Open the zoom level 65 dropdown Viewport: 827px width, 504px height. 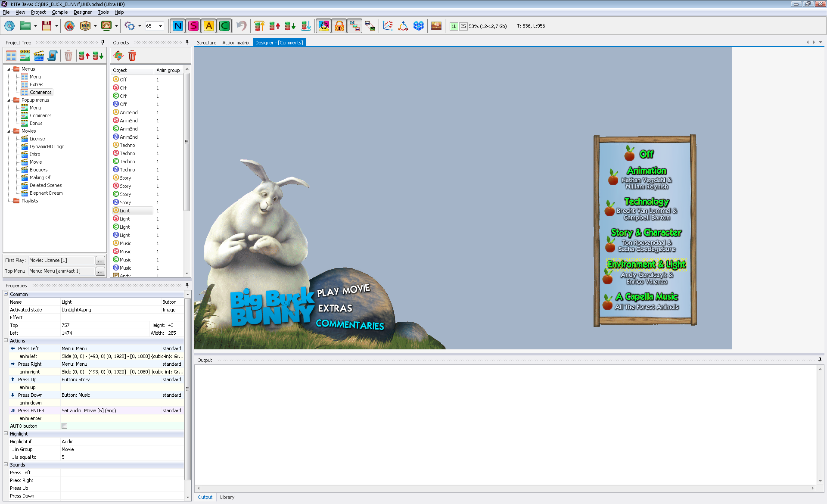pos(160,26)
